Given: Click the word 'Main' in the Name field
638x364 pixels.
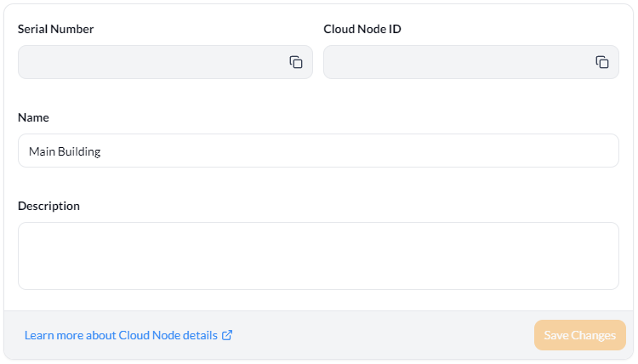Looking at the screenshot, I should pyautogui.click(x=42, y=151).
